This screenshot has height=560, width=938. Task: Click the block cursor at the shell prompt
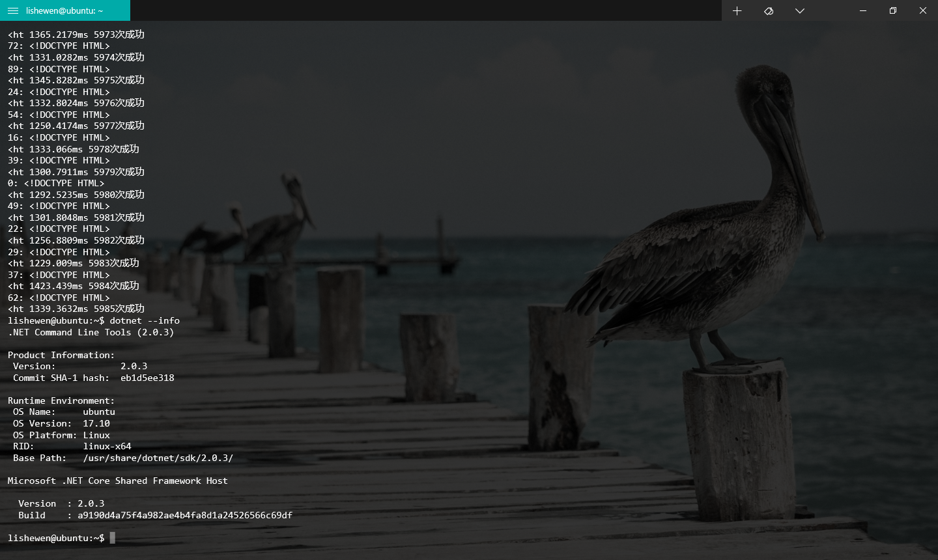click(111, 538)
